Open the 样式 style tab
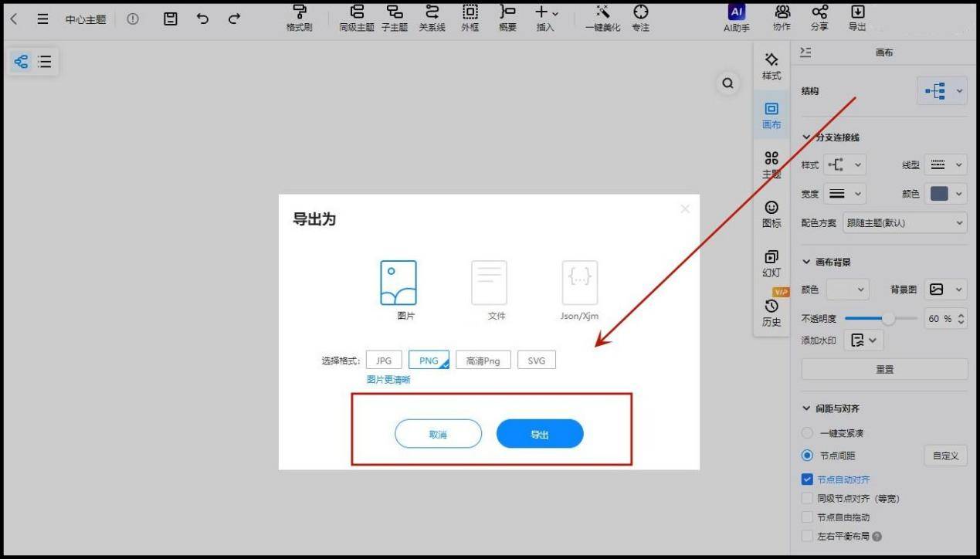Image resolution: width=980 pixels, height=559 pixels. pyautogui.click(x=771, y=67)
